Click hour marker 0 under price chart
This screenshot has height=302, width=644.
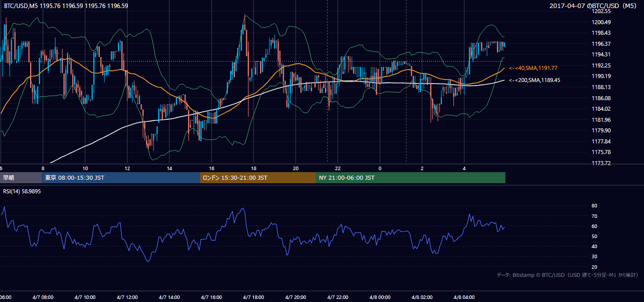[x=380, y=168]
